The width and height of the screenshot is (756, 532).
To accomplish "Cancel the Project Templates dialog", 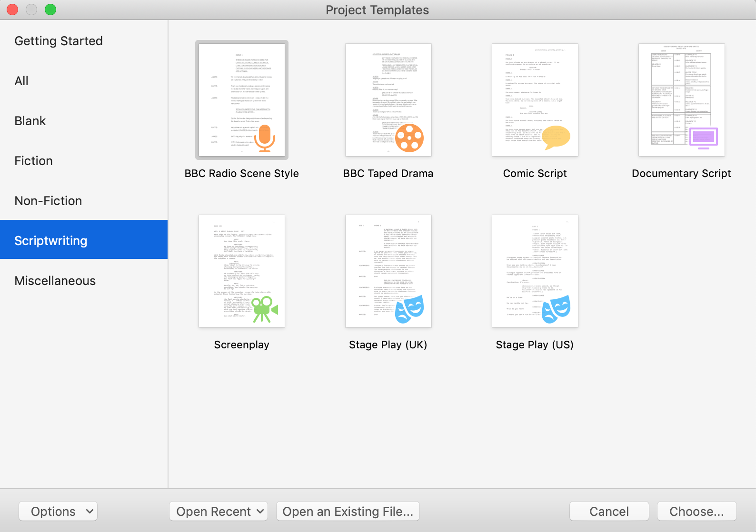I will point(609,512).
